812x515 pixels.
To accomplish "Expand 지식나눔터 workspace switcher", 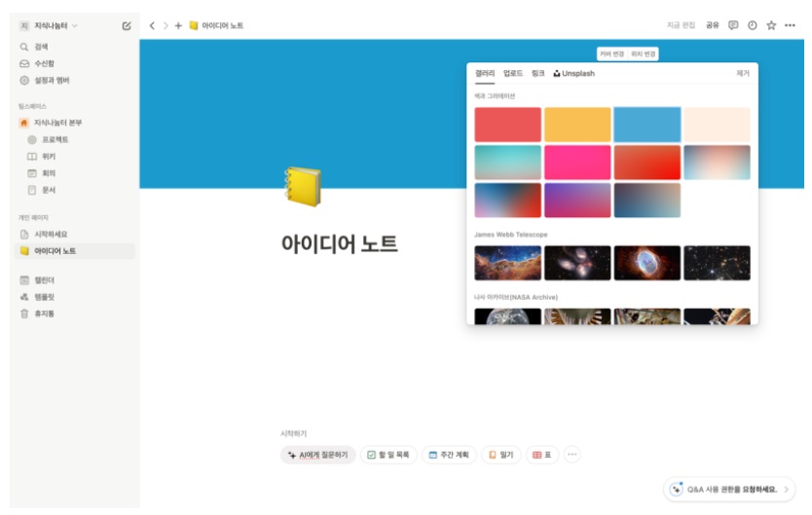I will pos(48,26).
